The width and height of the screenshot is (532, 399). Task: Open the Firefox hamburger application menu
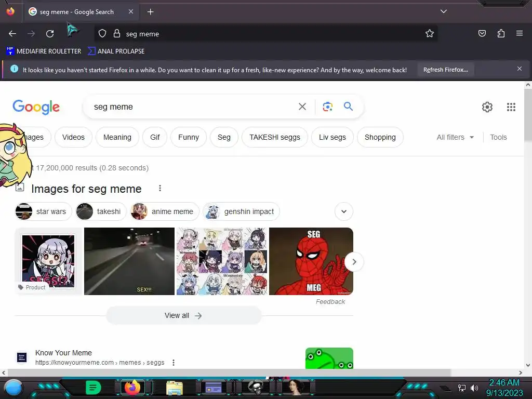[x=519, y=33]
